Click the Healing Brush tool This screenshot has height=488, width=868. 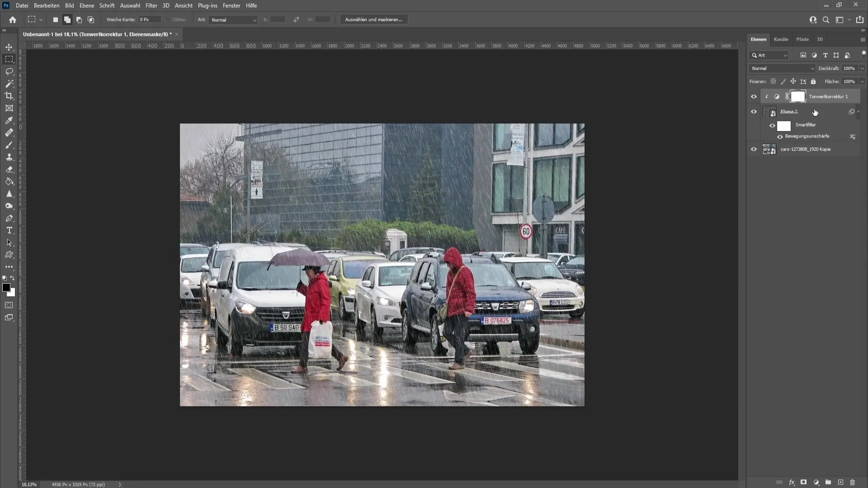pyautogui.click(x=9, y=132)
